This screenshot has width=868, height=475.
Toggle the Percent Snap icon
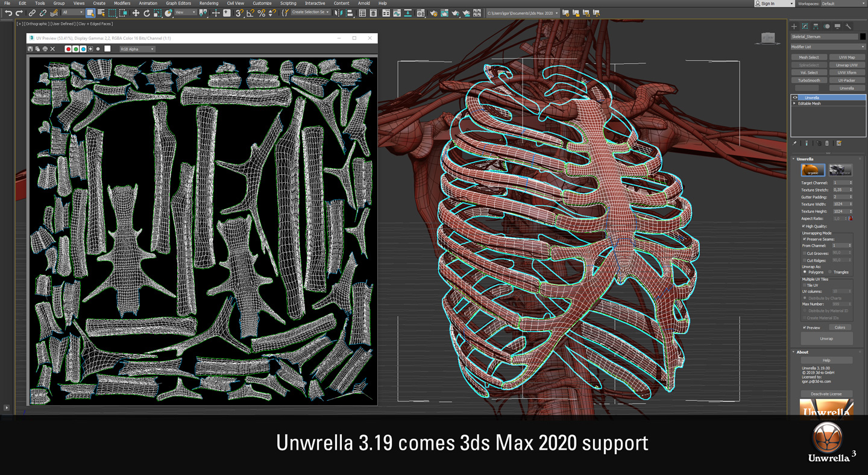261,13
